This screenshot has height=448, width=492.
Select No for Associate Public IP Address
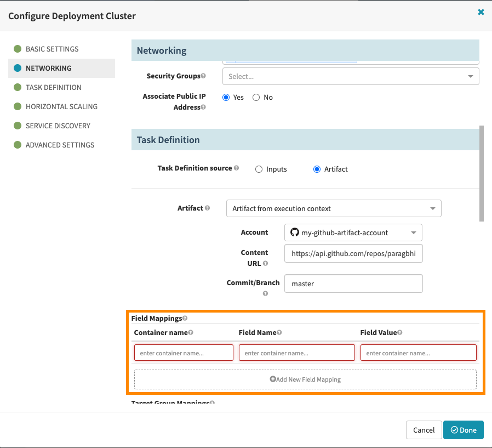[x=256, y=97]
